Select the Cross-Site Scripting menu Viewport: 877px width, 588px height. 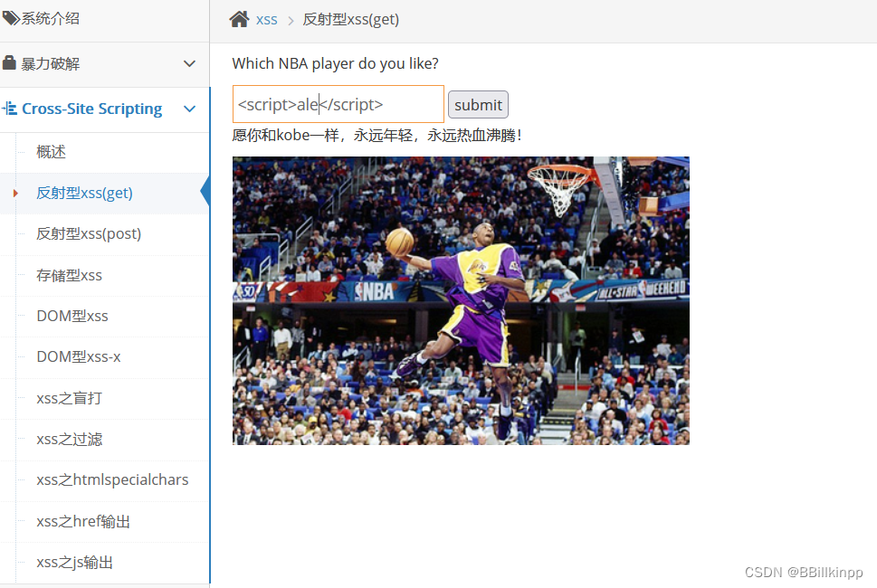click(105, 109)
